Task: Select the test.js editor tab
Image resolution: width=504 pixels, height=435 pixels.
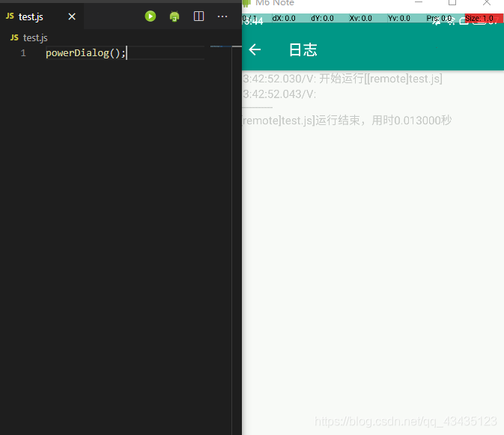Action: click(x=42, y=16)
